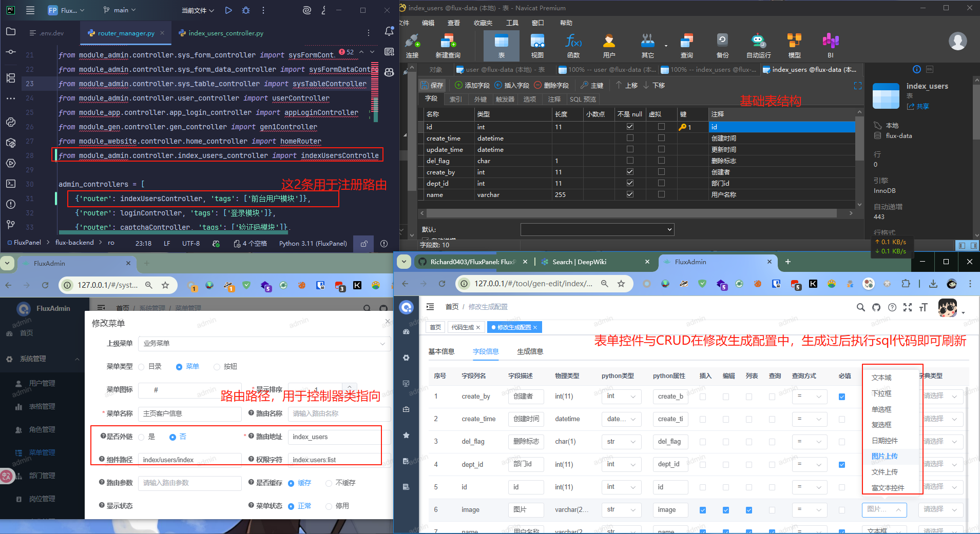Open 用户管理 in FluxAdmin sidebar

tap(42, 383)
